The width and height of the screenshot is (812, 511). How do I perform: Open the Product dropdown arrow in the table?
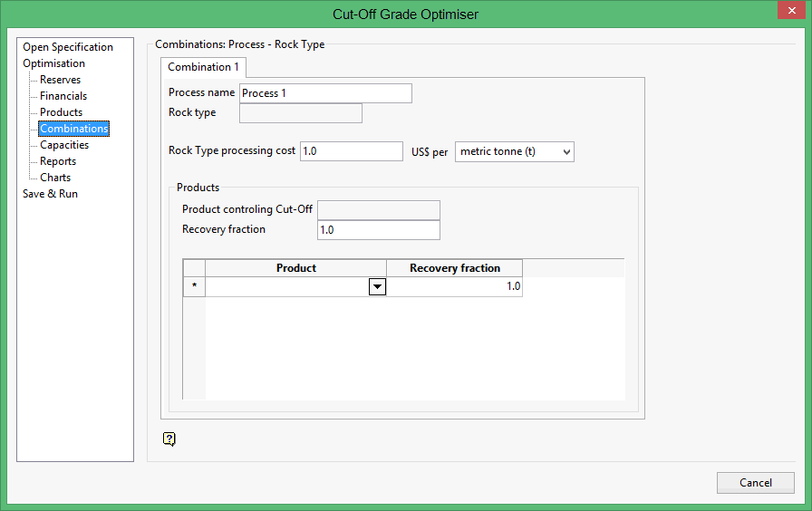coord(378,286)
